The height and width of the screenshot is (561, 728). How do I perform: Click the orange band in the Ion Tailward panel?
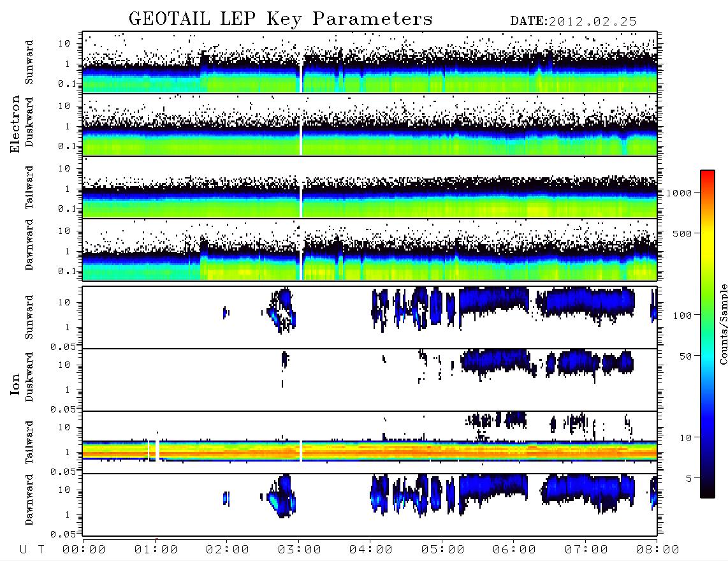[x=370, y=451]
